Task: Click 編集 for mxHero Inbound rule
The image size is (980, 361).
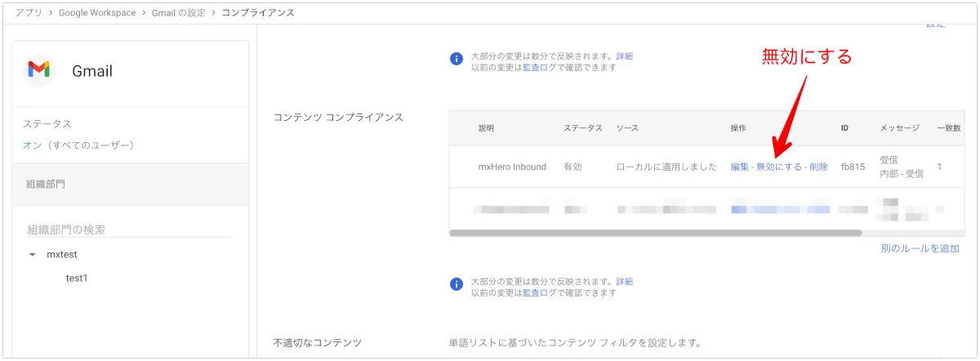Action: pyautogui.click(x=739, y=167)
